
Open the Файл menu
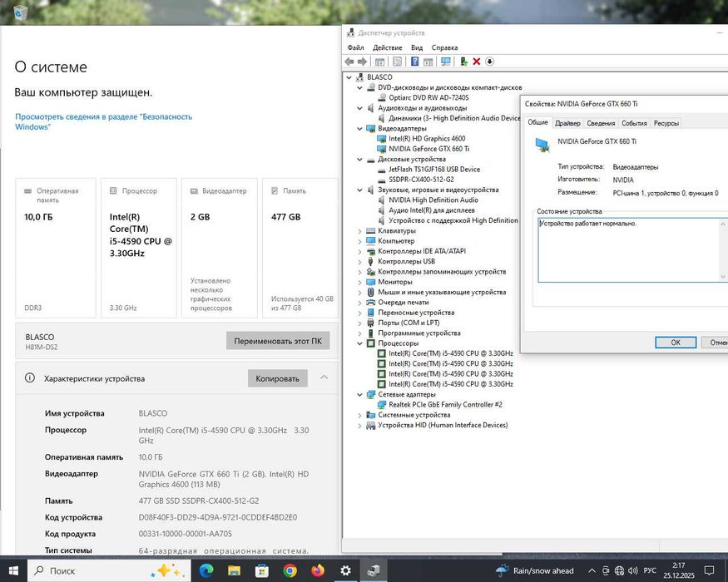[355, 47]
